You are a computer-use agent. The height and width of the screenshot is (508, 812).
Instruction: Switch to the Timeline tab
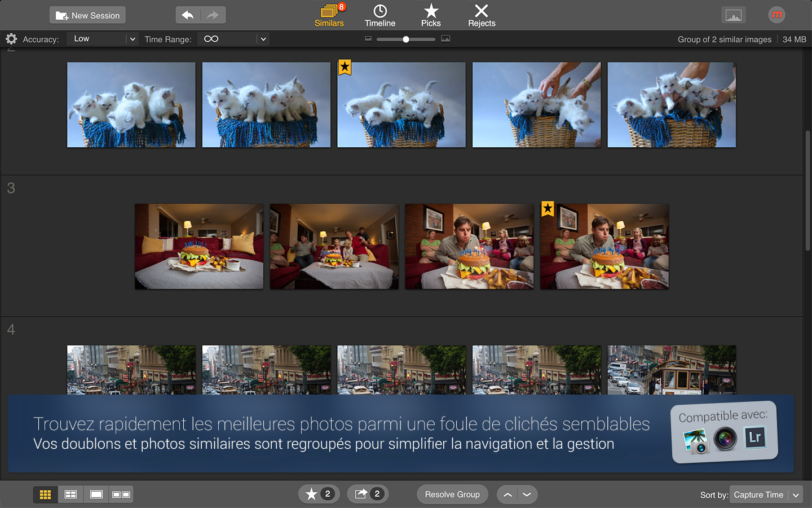click(x=380, y=15)
